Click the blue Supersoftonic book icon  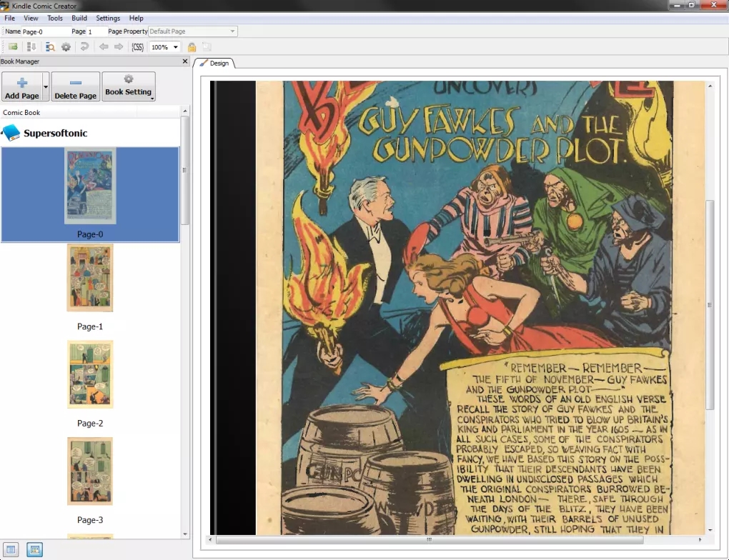[x=11, y=133]
